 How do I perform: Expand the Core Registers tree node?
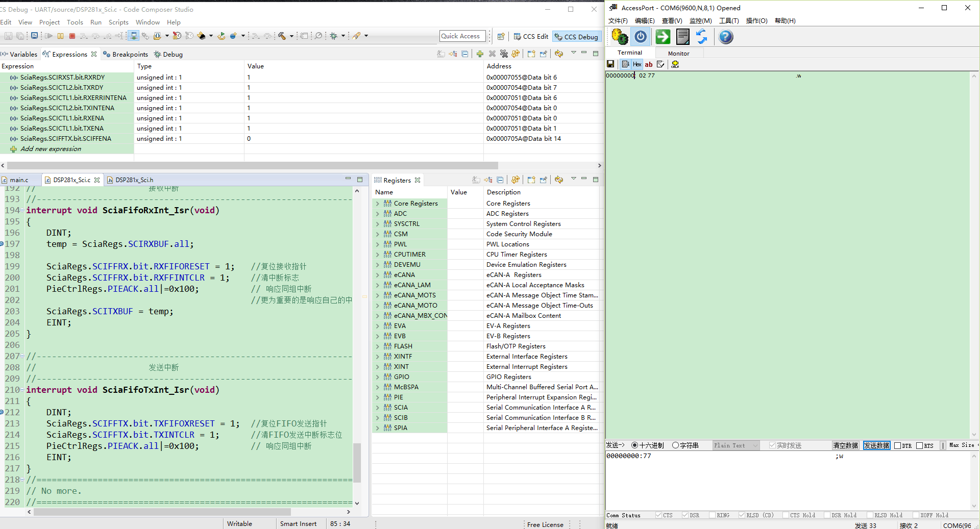[x=378, y=204]
